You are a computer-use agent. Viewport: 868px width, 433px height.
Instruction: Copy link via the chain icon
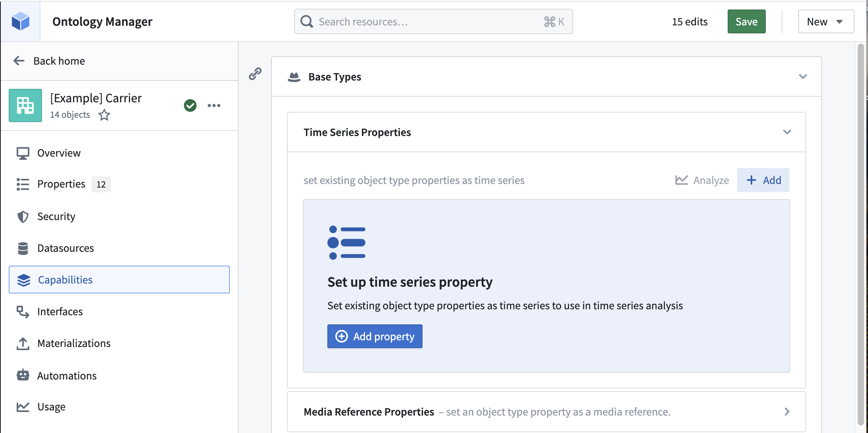pos(255,74)
